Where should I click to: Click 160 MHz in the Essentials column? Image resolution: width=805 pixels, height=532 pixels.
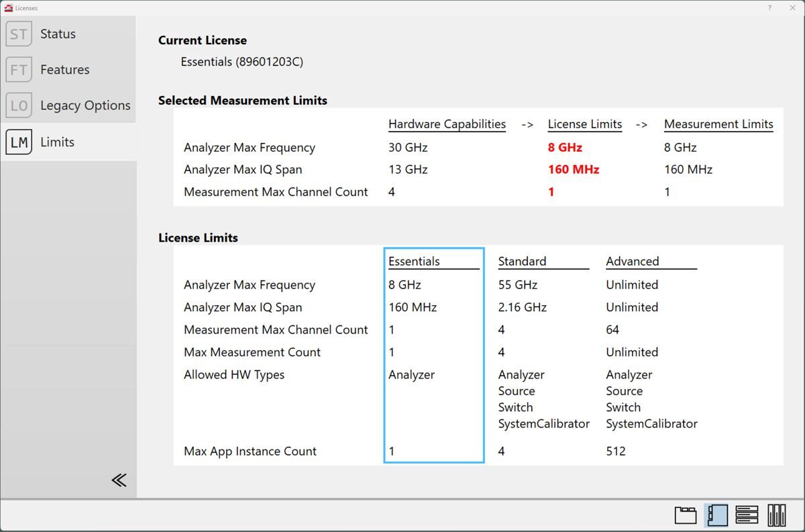[x=413, y=307]
